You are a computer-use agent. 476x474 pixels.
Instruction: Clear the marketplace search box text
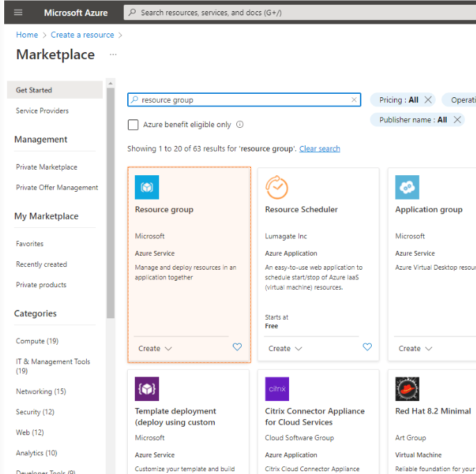coord(354,100)
